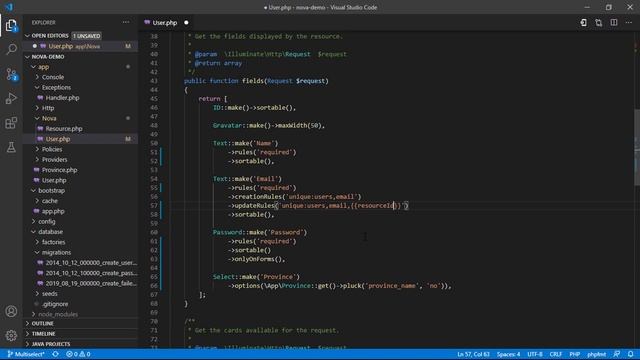Place cursor on line 60 Password::make code
Screen dimensions: 640x360
pyautogui.click(x=260, y=232)
